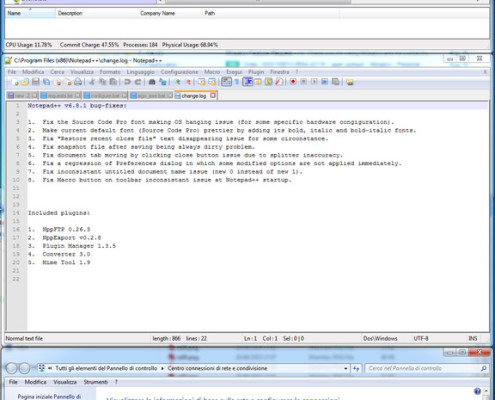Screen dimensions: 495x400
Task: Toggle the Word Wrap toolbar button
Action: pyautogui.click(x=227, y=82)
